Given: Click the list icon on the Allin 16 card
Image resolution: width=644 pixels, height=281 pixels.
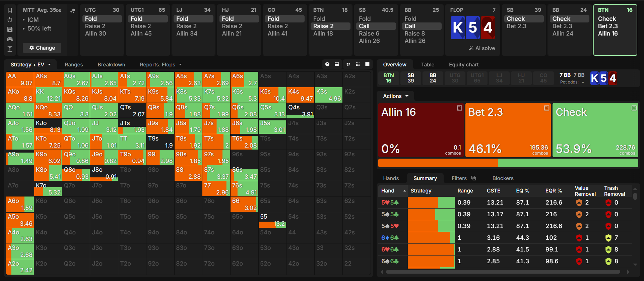Looking at the screenshot, I should [459, 108].
